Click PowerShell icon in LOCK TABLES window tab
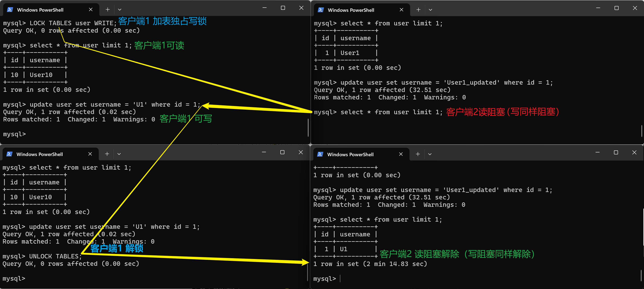This screenshot has height=289, width=644. click(x=10, y=10)
